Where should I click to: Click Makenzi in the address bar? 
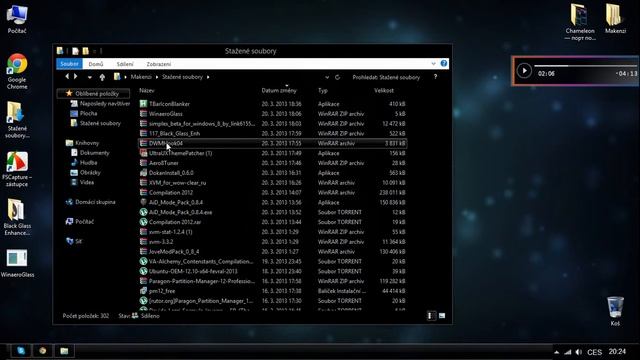[141, 77]
